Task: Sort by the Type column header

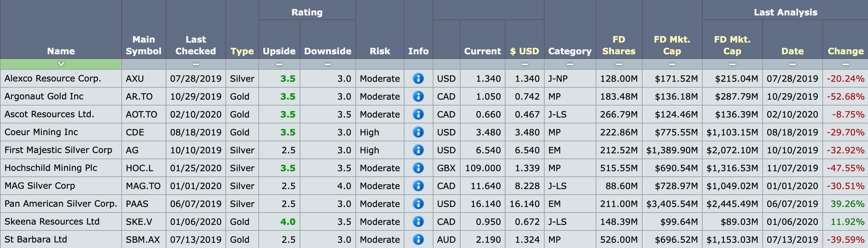Action: pyautogui.click(x=242, y=51)
